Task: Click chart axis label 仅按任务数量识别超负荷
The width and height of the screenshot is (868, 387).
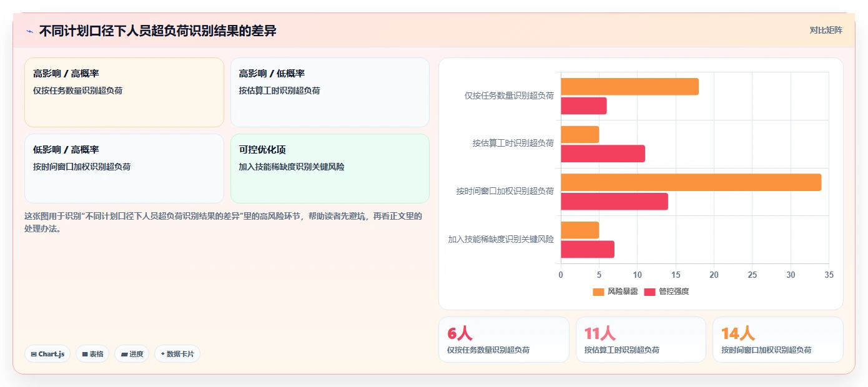Action: (509, 96)
